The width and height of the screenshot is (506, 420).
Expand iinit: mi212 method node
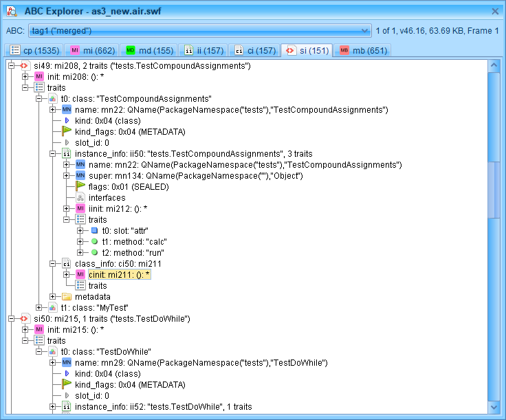(66, 209)
